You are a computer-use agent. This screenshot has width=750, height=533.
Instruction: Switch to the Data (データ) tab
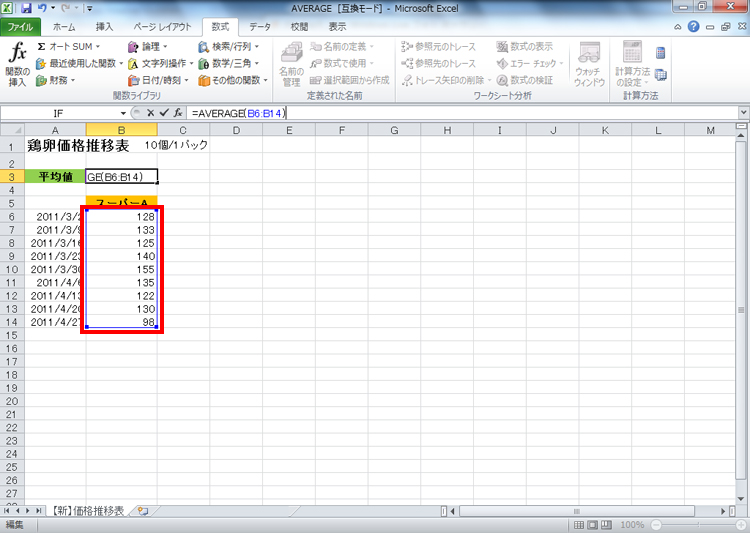coord(260,27)
